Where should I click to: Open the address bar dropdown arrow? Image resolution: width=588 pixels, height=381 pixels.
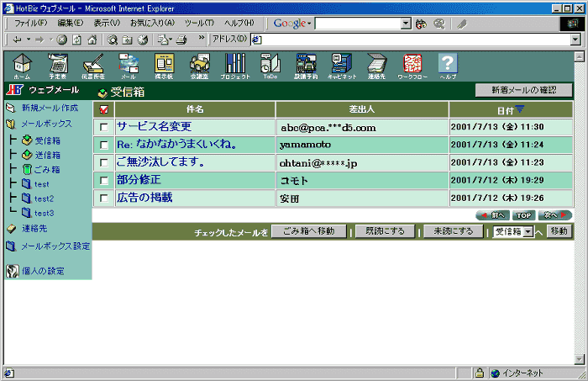point(575,40)
